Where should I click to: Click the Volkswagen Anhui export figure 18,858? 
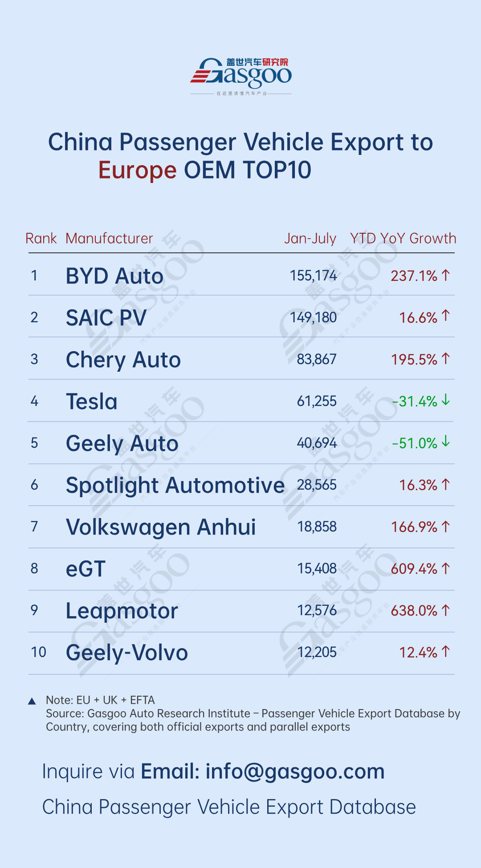click(317, 527)
